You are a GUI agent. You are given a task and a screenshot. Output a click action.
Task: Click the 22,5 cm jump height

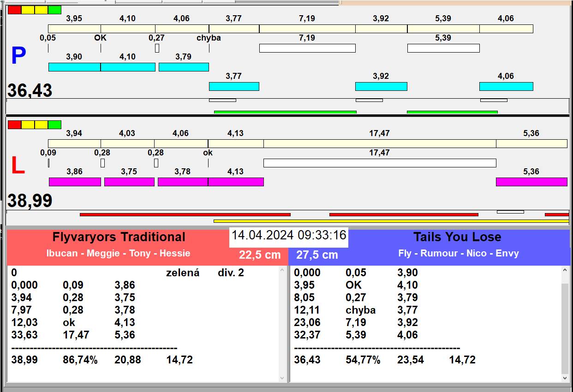tap(260, 255)
